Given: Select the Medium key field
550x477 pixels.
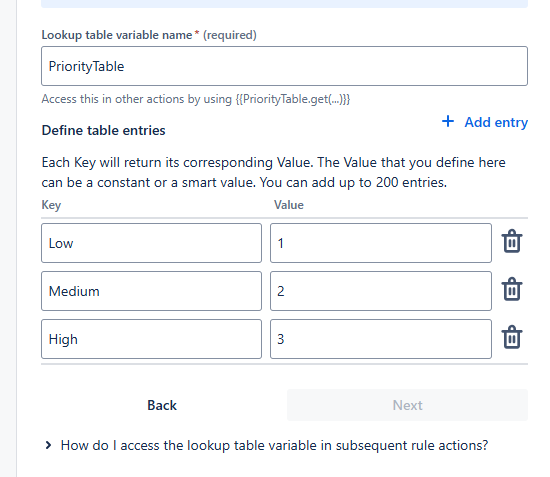Looking at the screenshot, I should click(x=152, y=291).
